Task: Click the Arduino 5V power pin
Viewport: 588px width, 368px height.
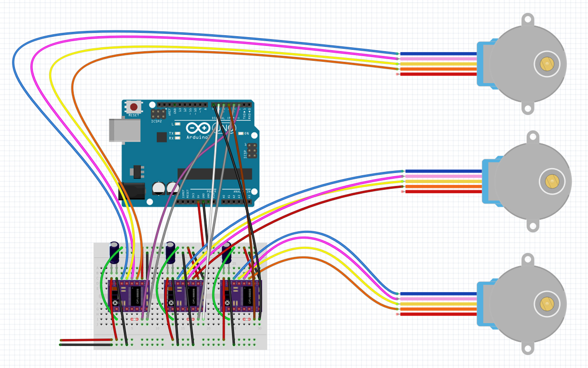Action: click(x=198, y=201)
